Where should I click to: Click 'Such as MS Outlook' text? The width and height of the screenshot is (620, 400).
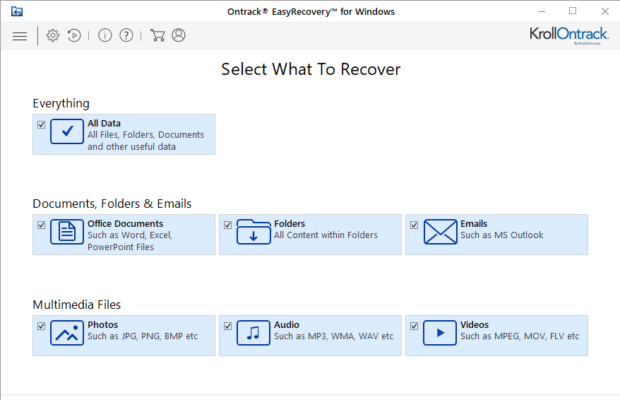pos(502,235)
